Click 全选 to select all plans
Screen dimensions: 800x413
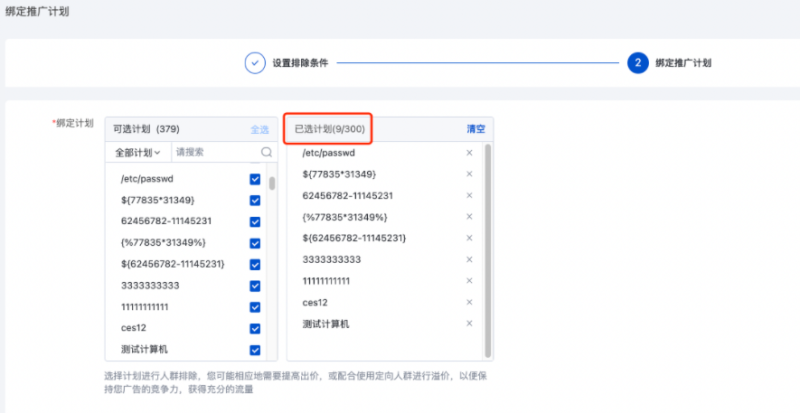pos(260,130)
